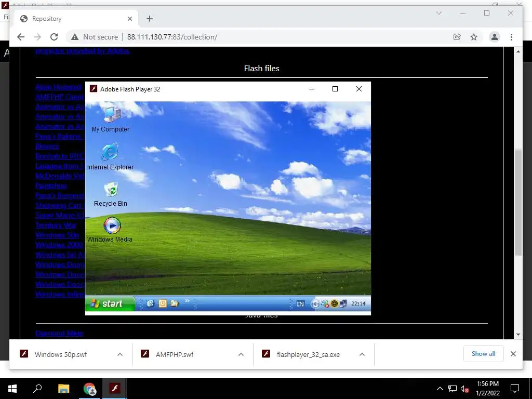Viewport: 532px width, 399px height.
Task: Click the muted volume tray icon
Action: pos(465,389)
